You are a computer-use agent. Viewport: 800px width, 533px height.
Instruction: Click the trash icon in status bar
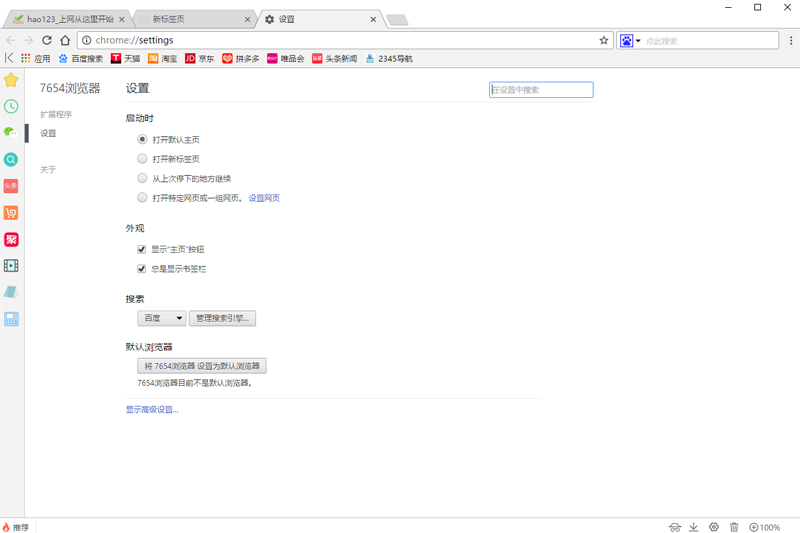pos(734,527)
